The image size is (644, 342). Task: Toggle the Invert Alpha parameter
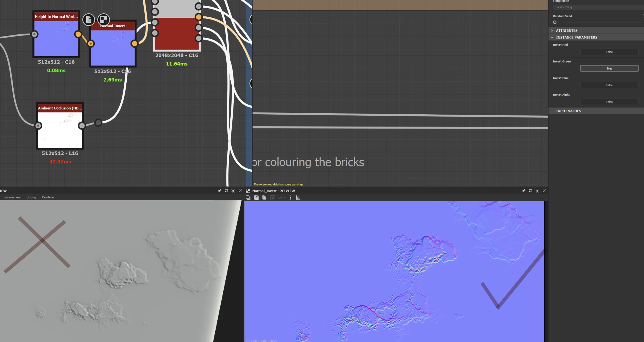pos(609,102)
